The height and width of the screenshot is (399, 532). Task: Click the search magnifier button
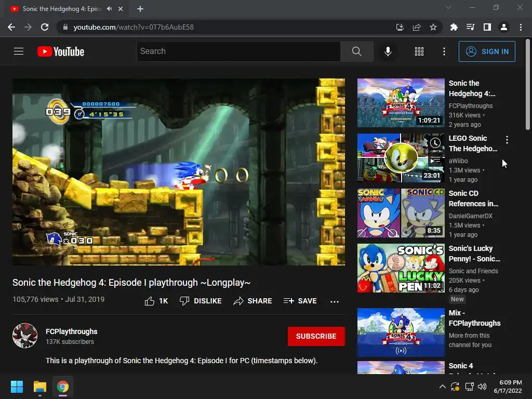point(356,51)
